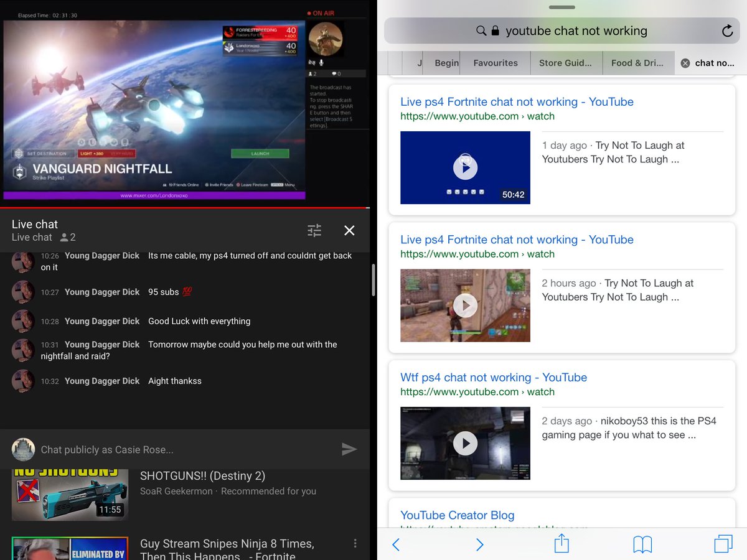
Task: Tap avatar on 10:27 '95 subs' message
Action: [x=23, y=292]
